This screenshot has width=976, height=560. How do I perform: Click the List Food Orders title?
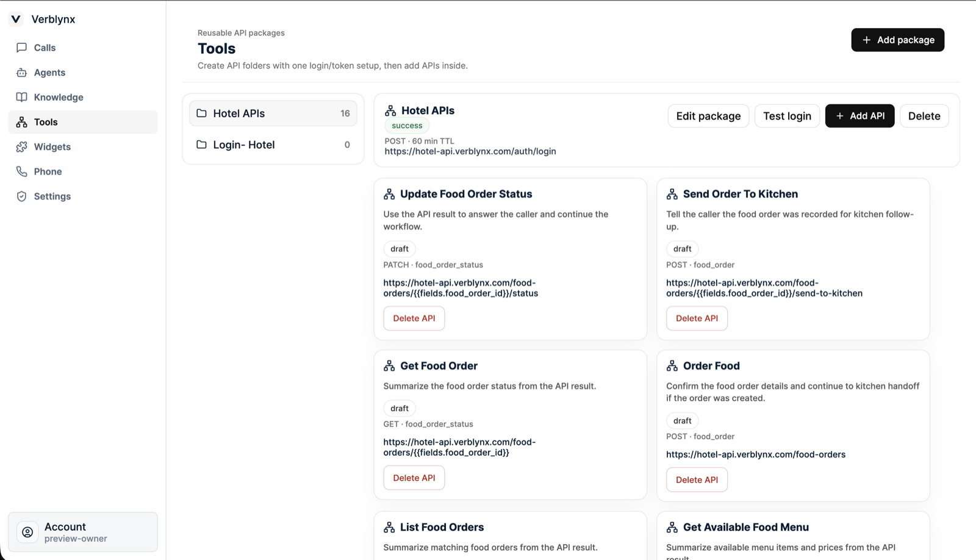click(442, 527)
